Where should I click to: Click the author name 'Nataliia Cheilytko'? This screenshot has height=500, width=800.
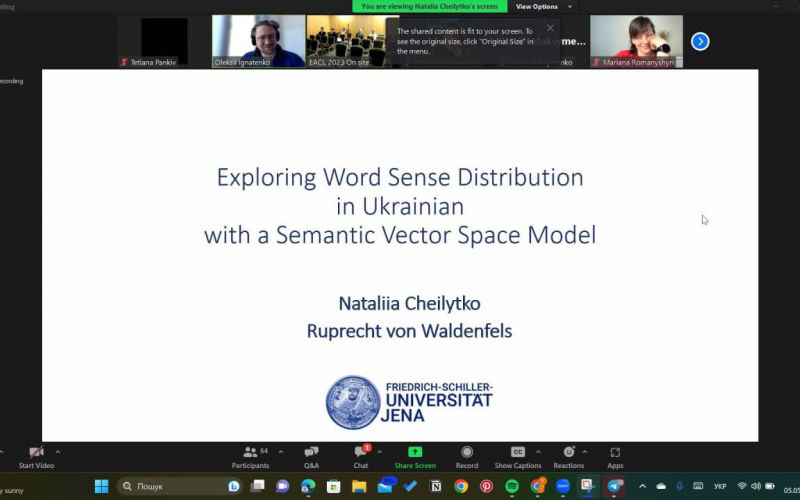409,304
